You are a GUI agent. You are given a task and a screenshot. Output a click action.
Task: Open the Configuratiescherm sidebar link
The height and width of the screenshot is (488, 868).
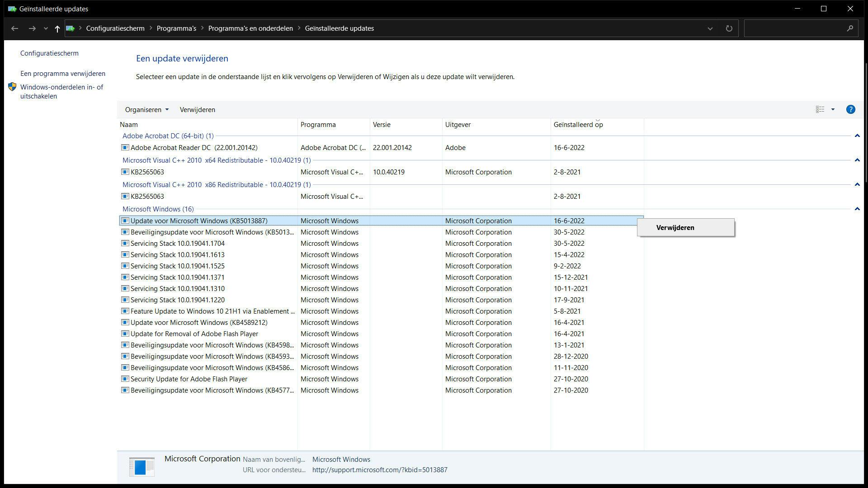tap(49, 53)
